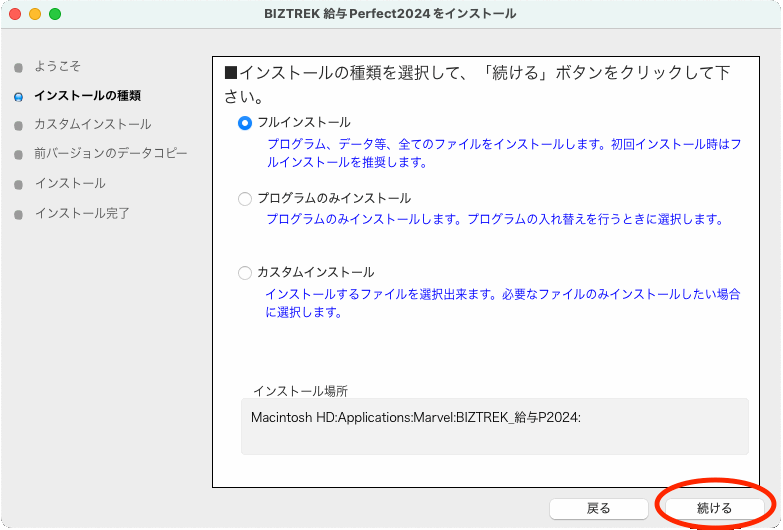Select the カスタムインストール radio button
783x530 pixels.
pyautogui.click(x=245, y=273)
